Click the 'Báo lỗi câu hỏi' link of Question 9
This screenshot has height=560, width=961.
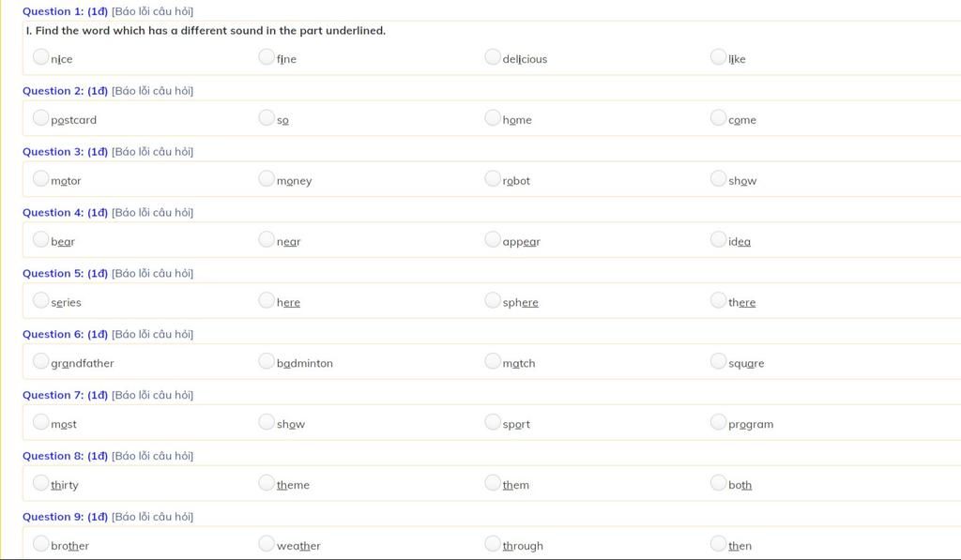[152, 517]
